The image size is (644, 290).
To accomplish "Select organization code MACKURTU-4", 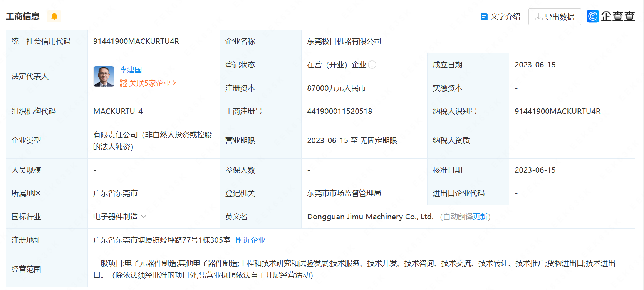I will [118, 111].
